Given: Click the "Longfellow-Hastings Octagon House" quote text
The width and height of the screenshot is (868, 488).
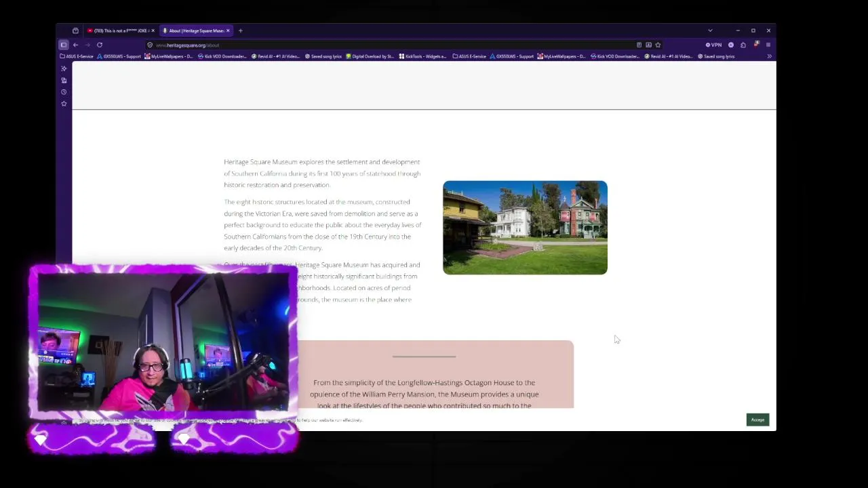Looking at the screenshot, I should click(x=425, y=394).
